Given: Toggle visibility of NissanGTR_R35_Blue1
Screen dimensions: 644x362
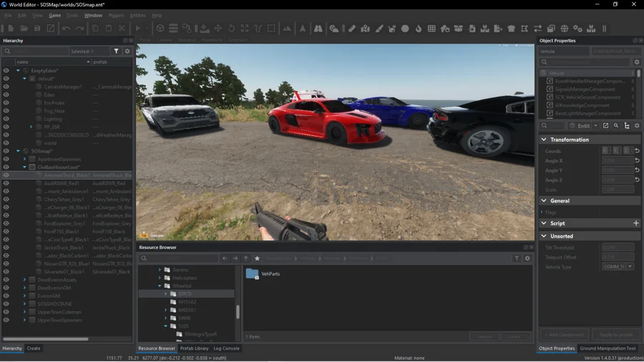Looking at the screenshot, I should 6,263.
